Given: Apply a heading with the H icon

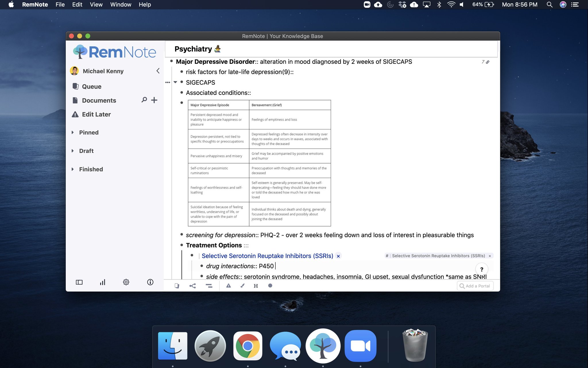Looking at the screenshot, I should [256, 285].
